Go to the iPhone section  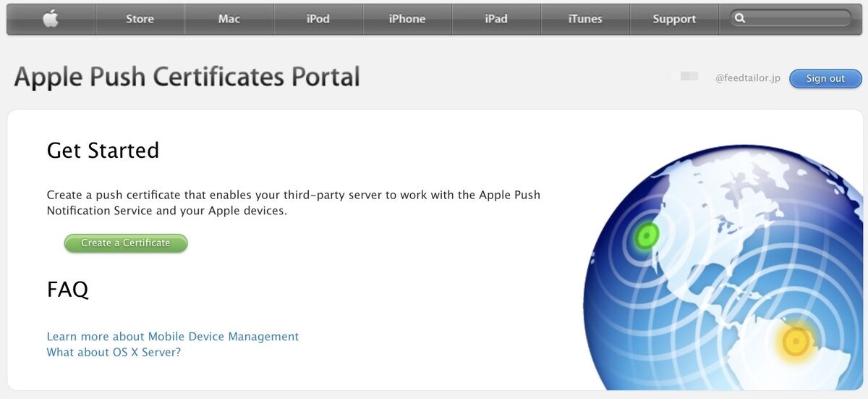(x=407, y=19)
